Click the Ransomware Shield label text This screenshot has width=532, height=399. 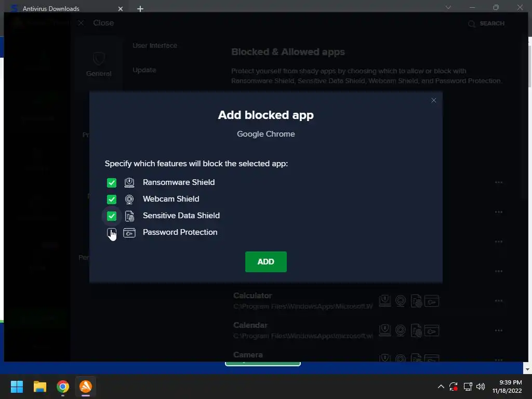click(x=179, y=182)
